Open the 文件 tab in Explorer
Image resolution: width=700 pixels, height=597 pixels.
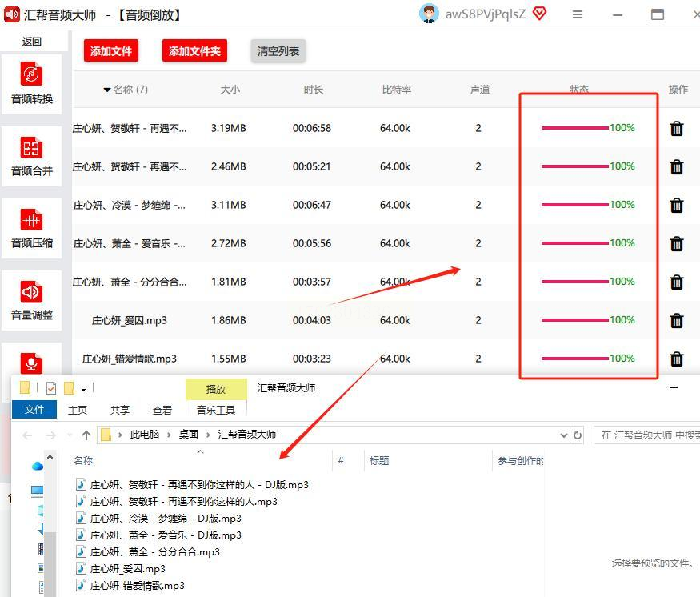click(x=34, y=410)
